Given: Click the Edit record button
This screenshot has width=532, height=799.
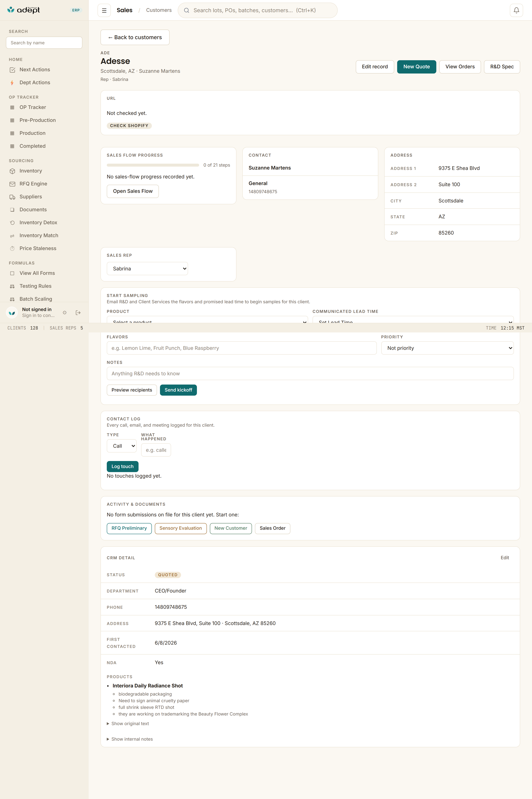Looking at the screenshot, I should tap(375, 67).
